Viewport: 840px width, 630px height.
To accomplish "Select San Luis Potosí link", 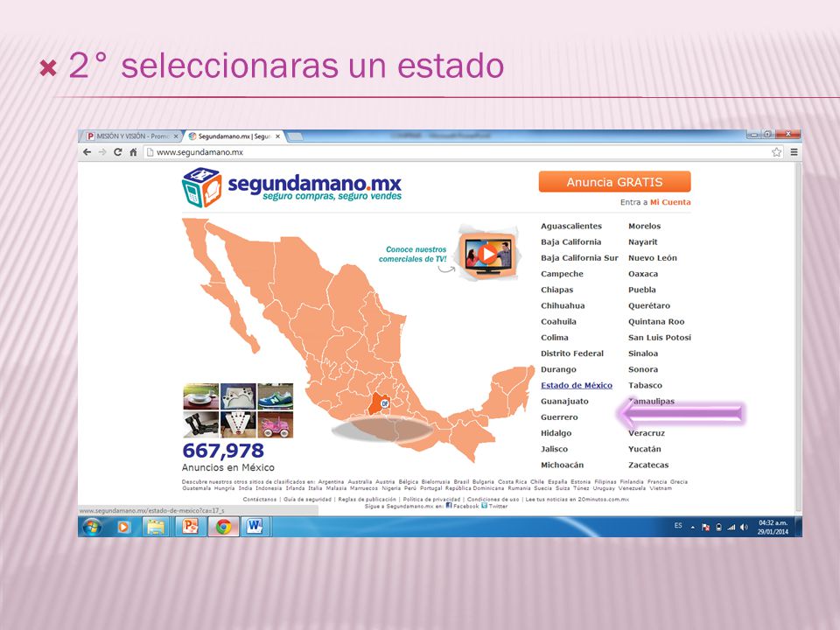I will 660,338.
